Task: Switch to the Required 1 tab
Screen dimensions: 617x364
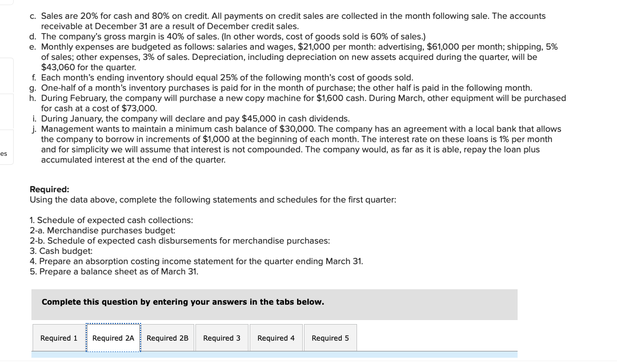Action: [58, 338]
